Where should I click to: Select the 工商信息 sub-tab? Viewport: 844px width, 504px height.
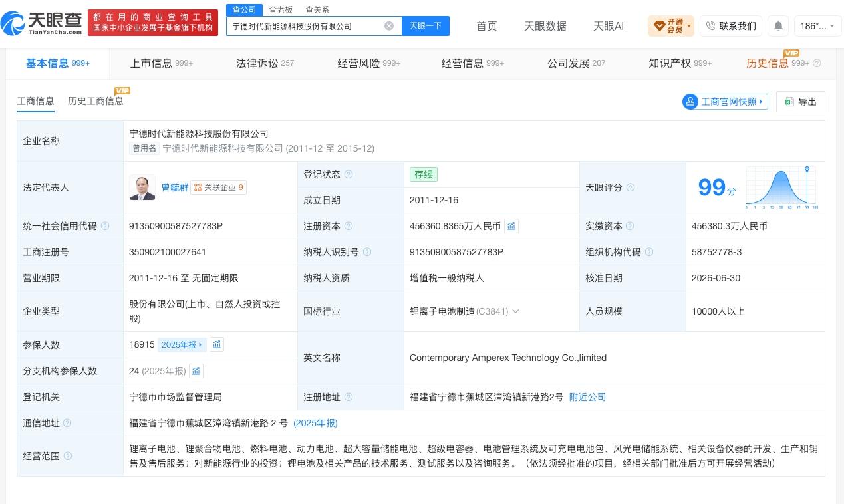[35, 101]
